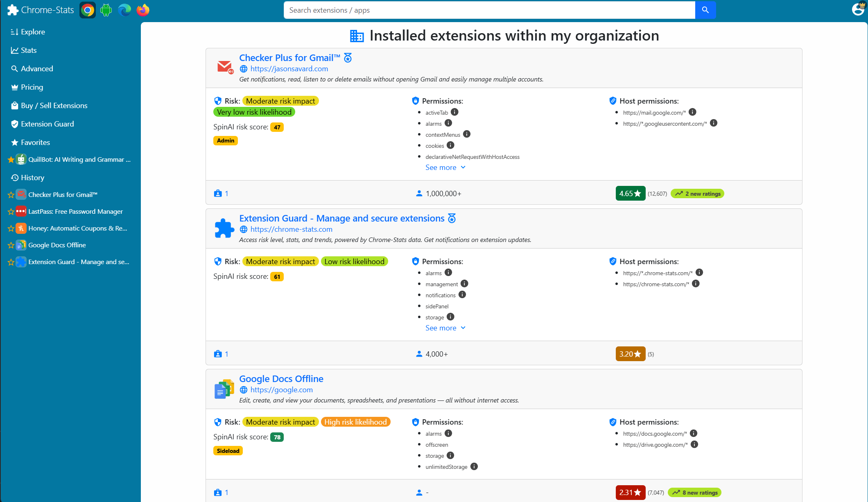Image resolution: width=868 pixels, height=502 pixels.
Task: Select the Firefox browser icon
Action: coord(143,10)
